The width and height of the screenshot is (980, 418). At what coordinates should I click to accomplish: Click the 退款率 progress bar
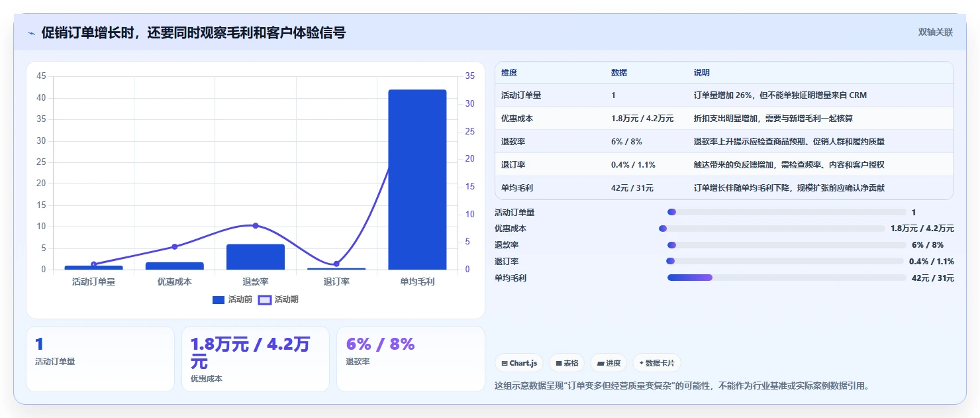[x=787, y=245]
